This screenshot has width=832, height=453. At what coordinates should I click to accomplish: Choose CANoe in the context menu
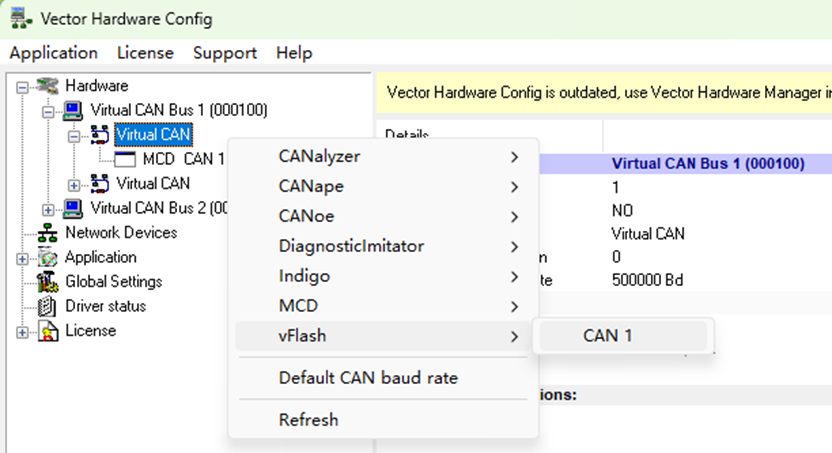(383, 216)
